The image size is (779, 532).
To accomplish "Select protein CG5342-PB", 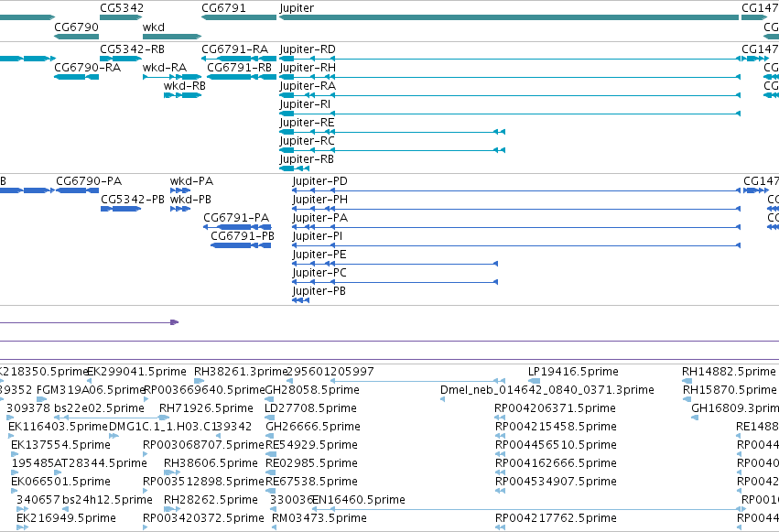I will 121,209.
